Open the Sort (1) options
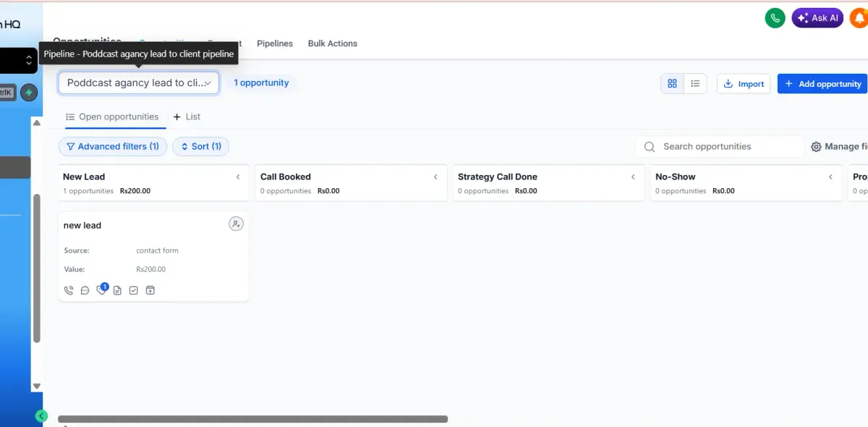The height and width of the screenshot is (427, 868). (201, 146)
